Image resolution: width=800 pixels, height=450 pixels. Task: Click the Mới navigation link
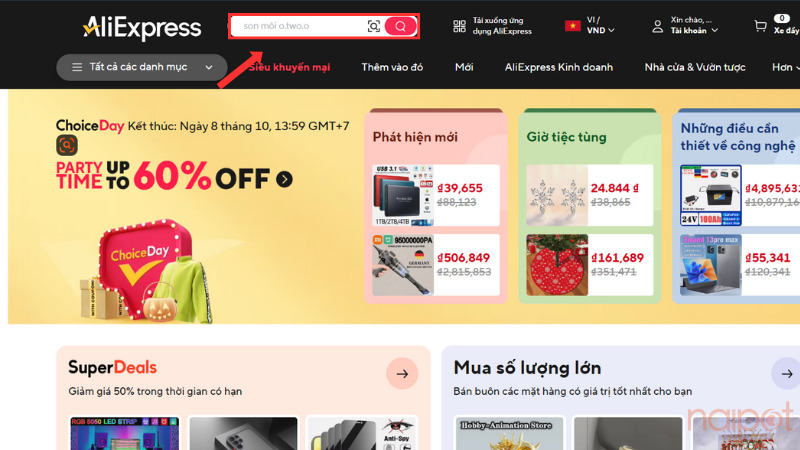[464, 67]
